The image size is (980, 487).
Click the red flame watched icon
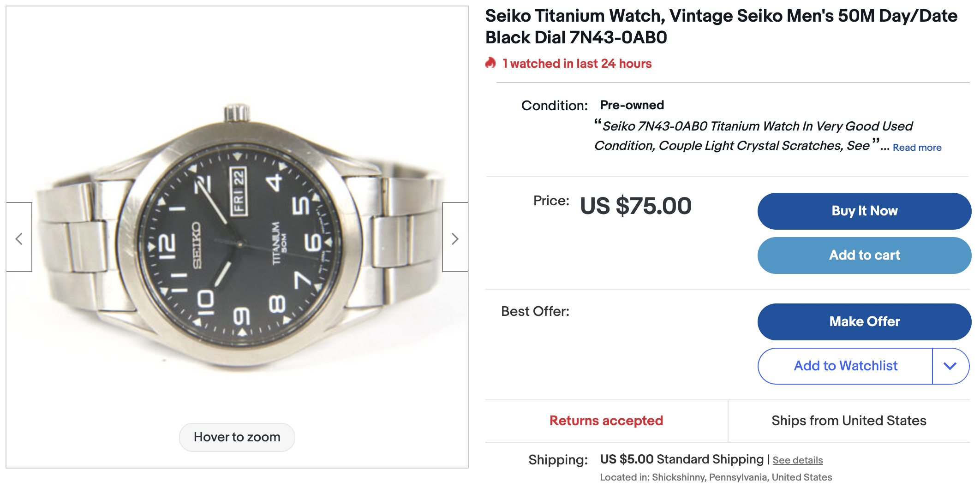pos(491,63)
